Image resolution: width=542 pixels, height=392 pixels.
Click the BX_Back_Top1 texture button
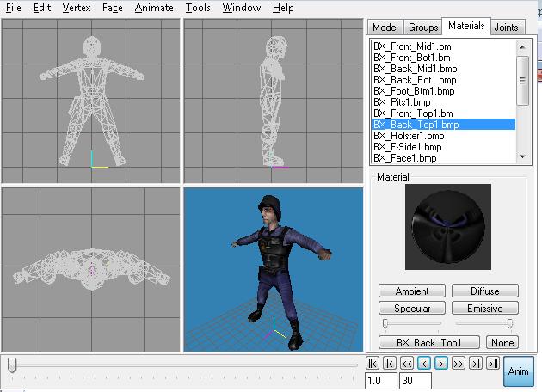(429, 342)
